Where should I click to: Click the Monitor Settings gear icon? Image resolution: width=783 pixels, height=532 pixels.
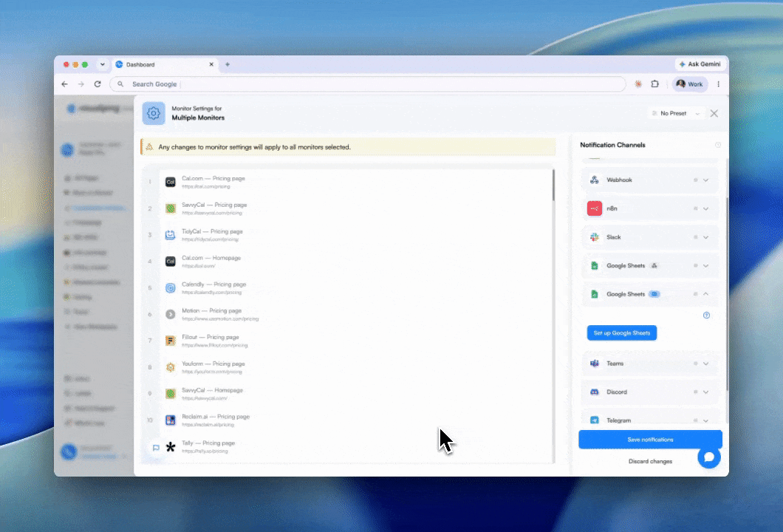point(154,113)
